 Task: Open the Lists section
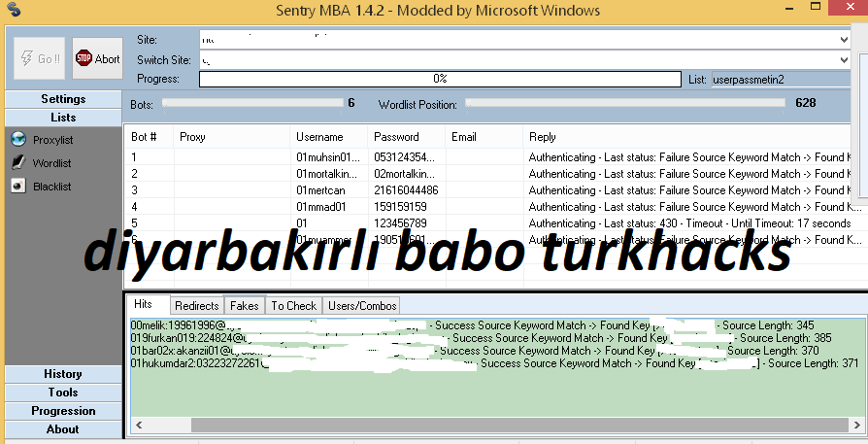[x=63, y=118]
